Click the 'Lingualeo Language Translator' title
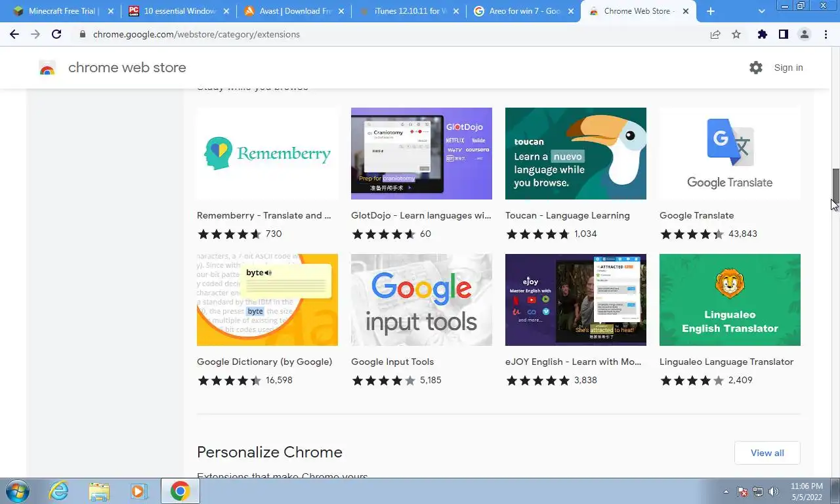 726,362
